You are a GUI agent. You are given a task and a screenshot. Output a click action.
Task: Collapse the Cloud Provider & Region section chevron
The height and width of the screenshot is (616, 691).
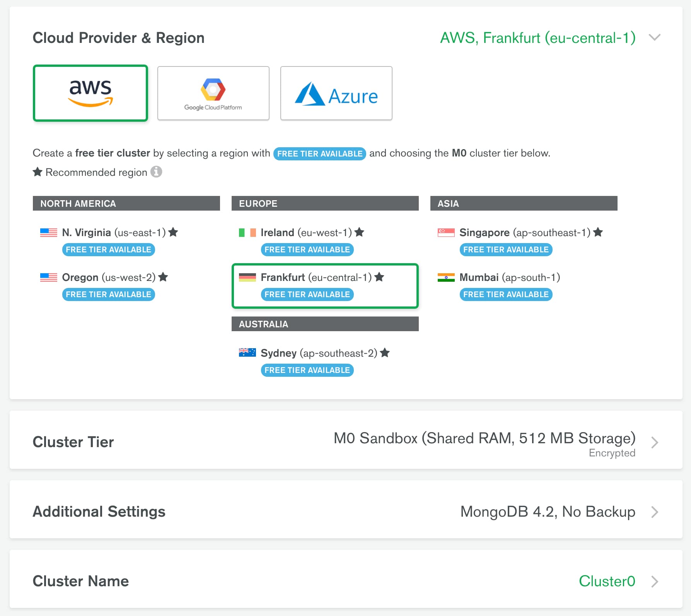(655, 38)
